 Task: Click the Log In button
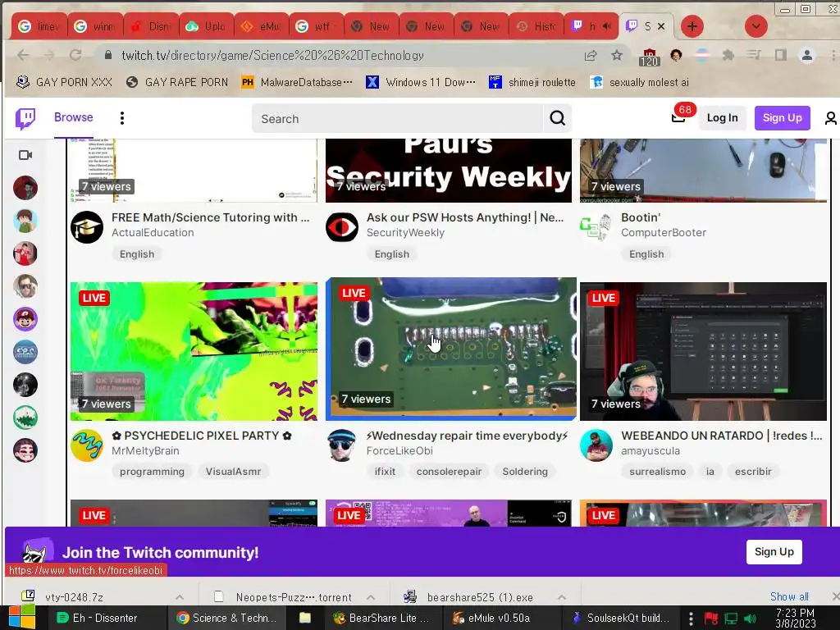(x=722, y=118)
